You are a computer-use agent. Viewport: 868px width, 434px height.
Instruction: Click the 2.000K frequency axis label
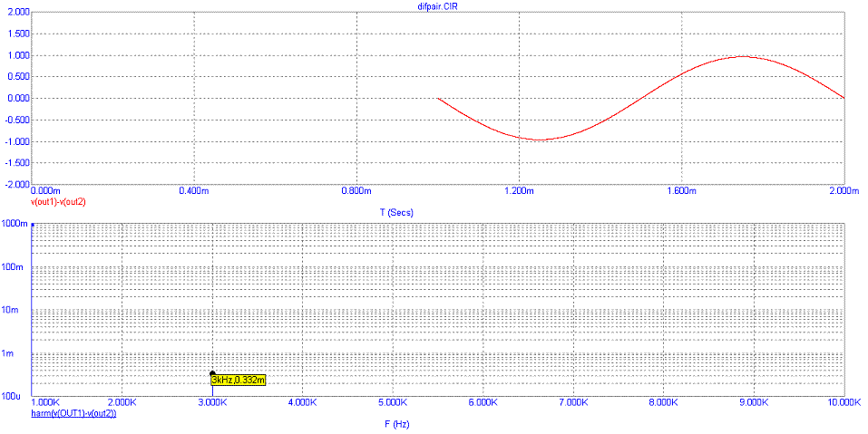(x=122, y=403)
